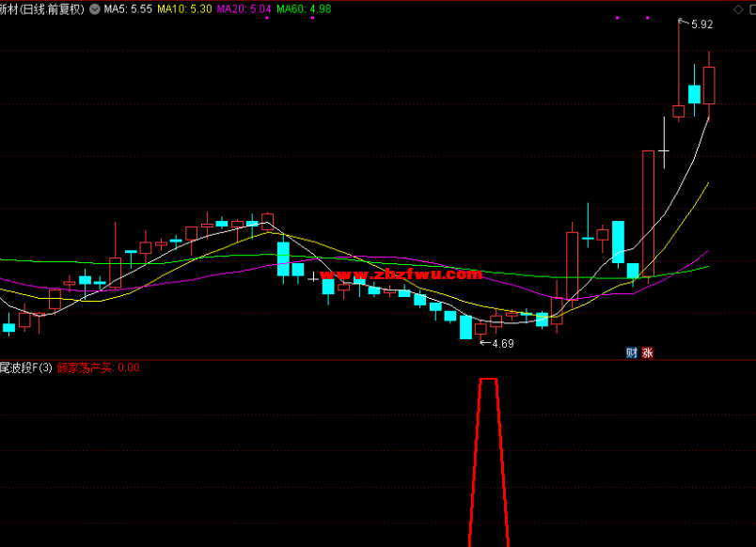The image size is (756, 547).
Task: Click the red 涨 marker icon
Action: pos(647,352)
